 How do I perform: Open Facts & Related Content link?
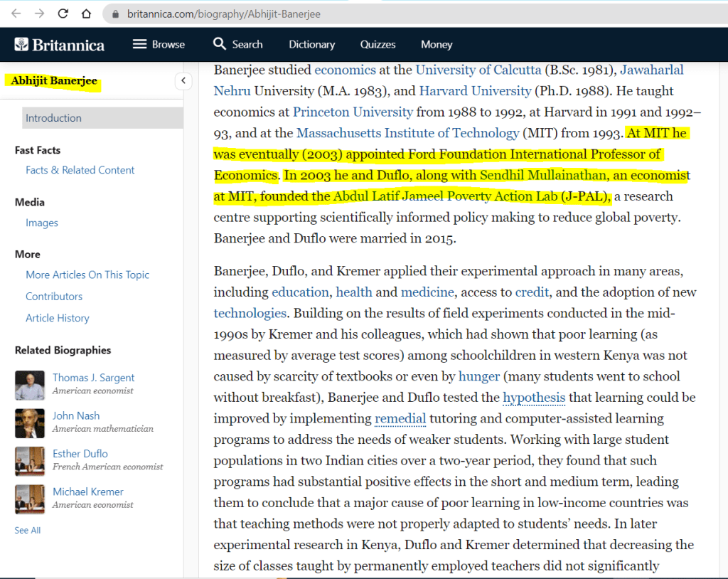(x=80, y=170)
